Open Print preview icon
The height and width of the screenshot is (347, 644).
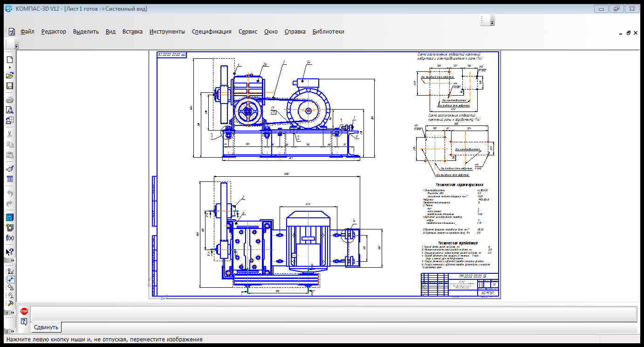click(x=10, y=110)
